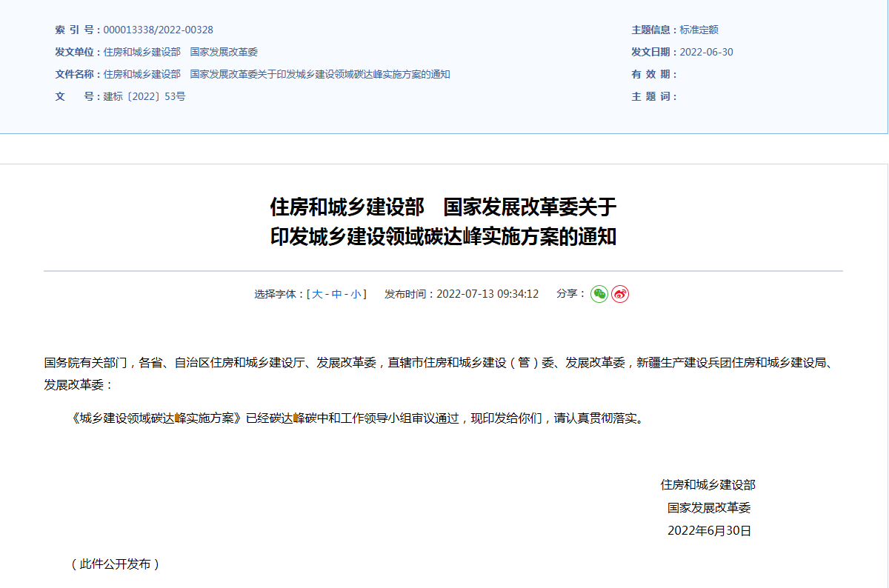Image resolution: width=889 pixels, height=588 pixels.
Task: Share the notice via the WeChat icon
Action: pyautogui.click(x=599, y=294)
